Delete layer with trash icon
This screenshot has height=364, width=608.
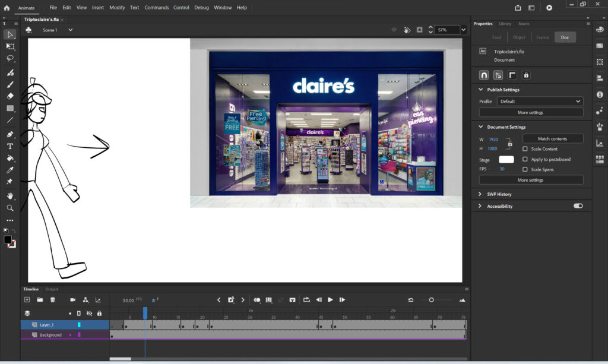pyautogui.click(x=53, y=300)
